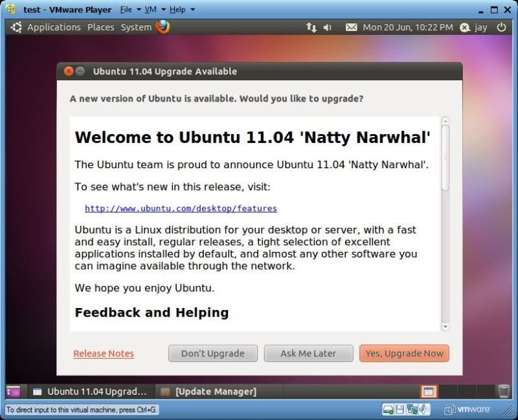Click the vmware logo in status bar
The height and width of the screenshot is (420, 518).
(467, 410)
